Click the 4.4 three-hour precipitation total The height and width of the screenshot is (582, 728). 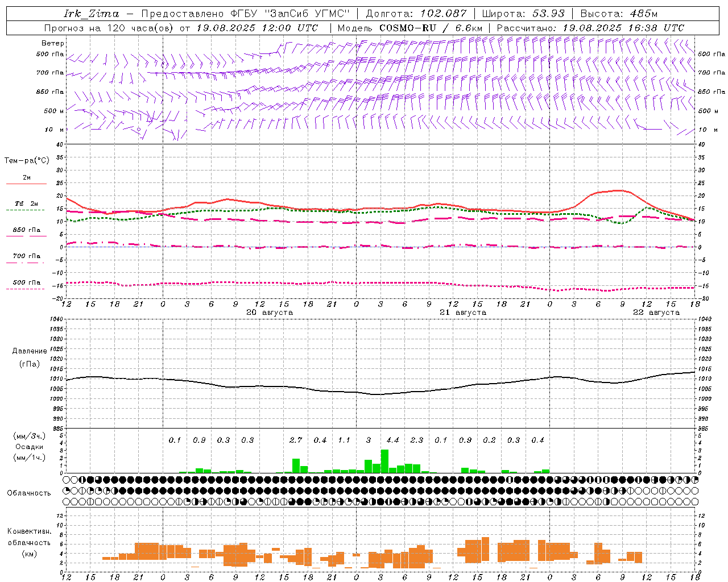pos(392,440)
